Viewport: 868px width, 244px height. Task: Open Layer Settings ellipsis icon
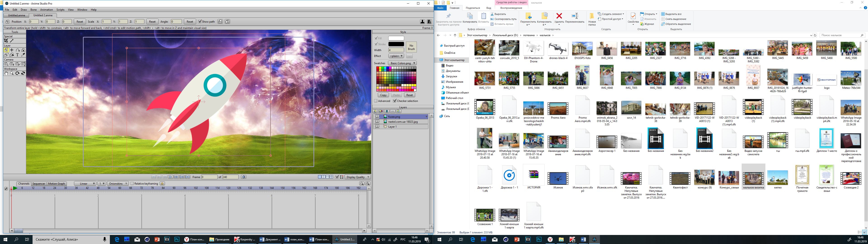tap(393, 111)
